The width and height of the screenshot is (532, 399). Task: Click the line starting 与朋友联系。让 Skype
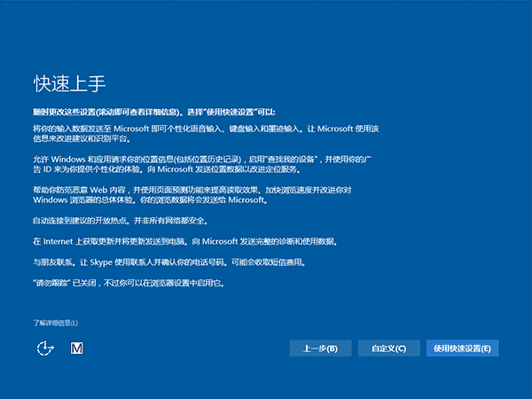pyautogui.click(x=169, y=262)
